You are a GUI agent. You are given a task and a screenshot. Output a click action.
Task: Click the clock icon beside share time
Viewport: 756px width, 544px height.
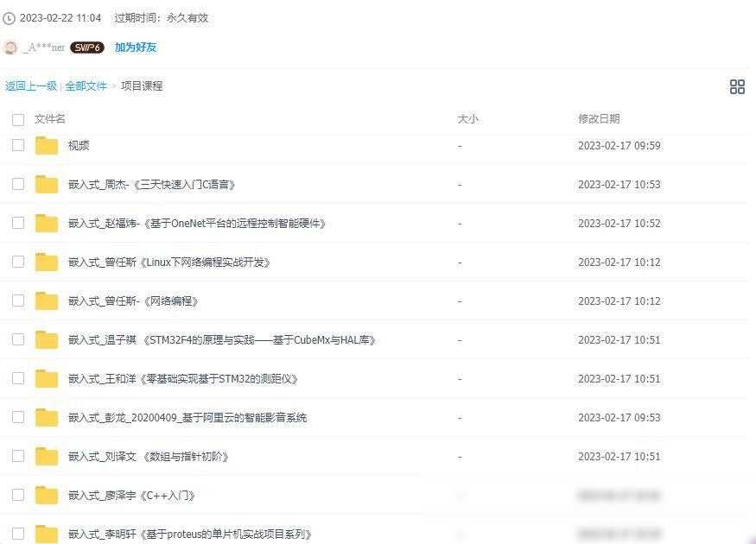pyautogui.click(x=9, y=18)
